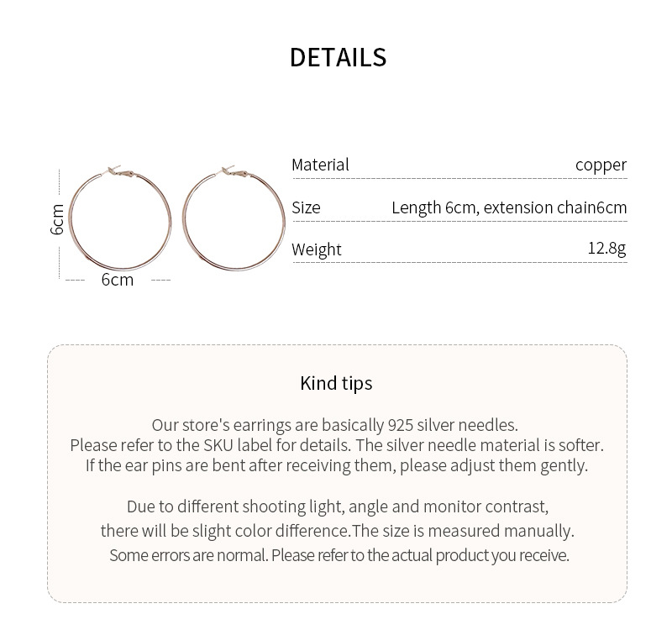Select the 'Length 6cm, extension chain6cm' text

click(x=509, y=207)
